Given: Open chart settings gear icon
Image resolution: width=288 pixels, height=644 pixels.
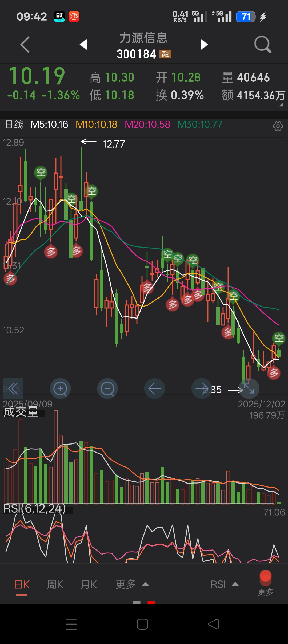Looking at the screenshot, I should (x=278, y=126).
